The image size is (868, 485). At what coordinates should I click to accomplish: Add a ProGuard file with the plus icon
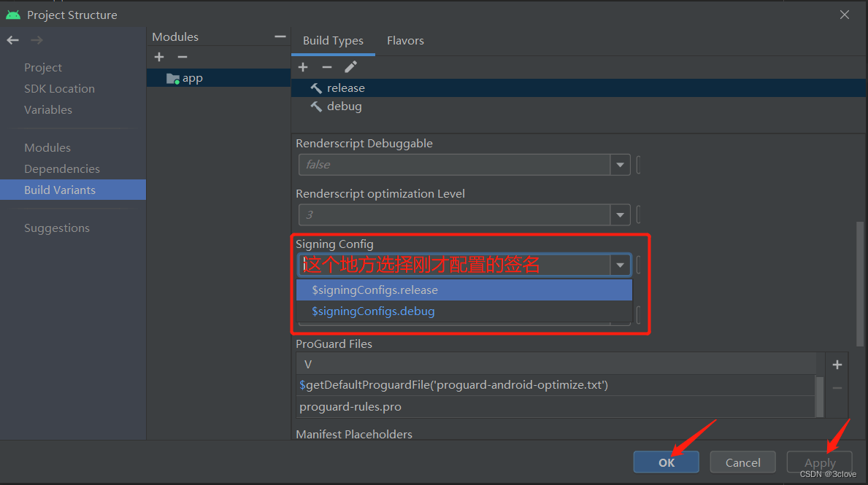coord(837,364)
